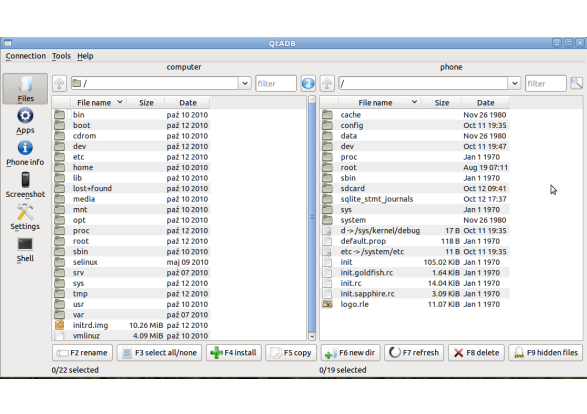The image size is (587, 414).
Task: Open the Connection menu
Action: point(25,56)
